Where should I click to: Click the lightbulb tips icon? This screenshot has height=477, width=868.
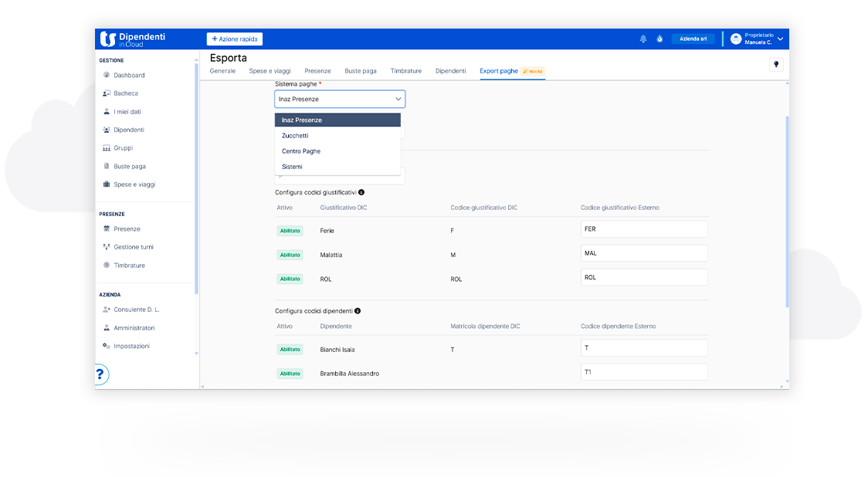click(776, 65)
